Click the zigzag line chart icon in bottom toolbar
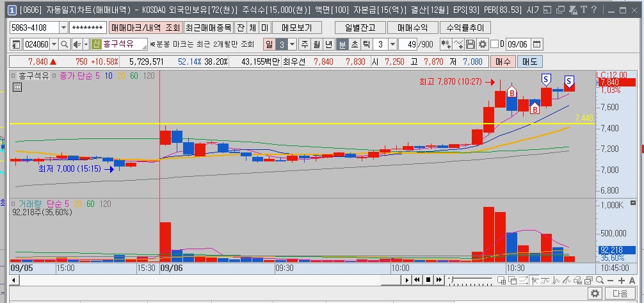The image size is (644, 303). point(556,280)
